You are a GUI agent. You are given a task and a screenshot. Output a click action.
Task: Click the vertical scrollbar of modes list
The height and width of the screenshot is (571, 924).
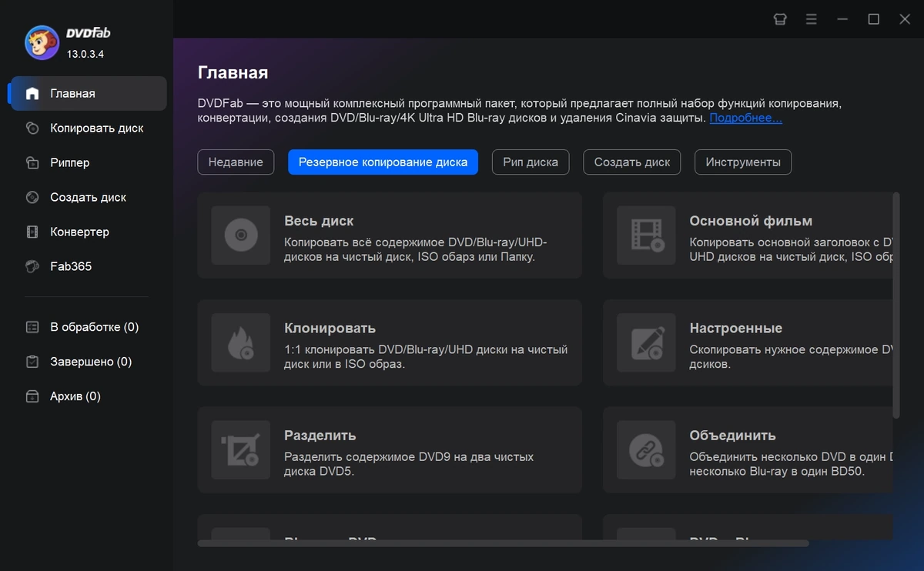coord(896,306)
